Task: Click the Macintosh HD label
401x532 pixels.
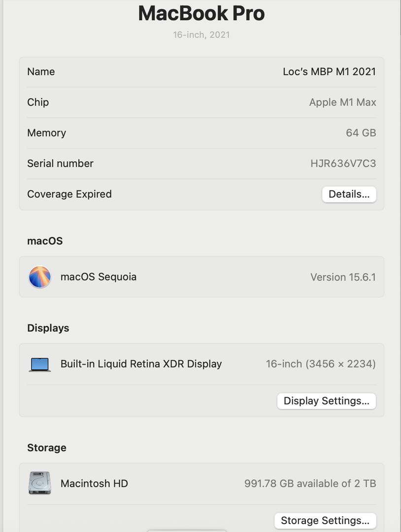Action: coord(94,483)
